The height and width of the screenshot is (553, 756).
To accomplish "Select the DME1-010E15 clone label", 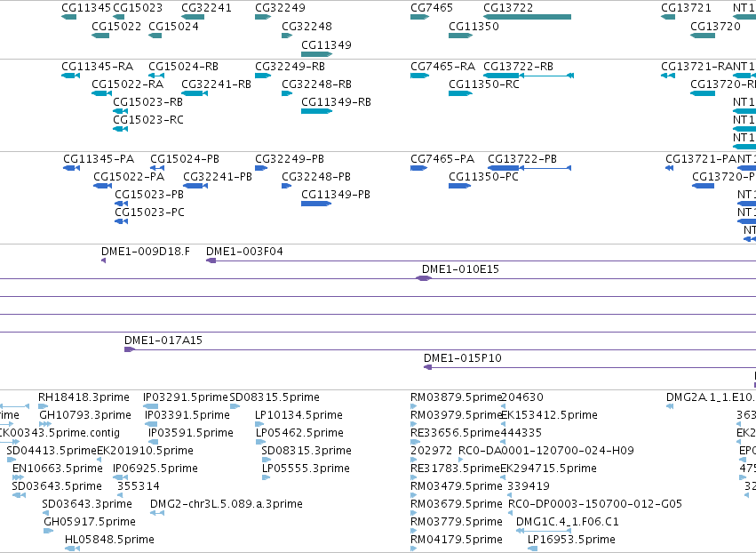I will (460, 269).
